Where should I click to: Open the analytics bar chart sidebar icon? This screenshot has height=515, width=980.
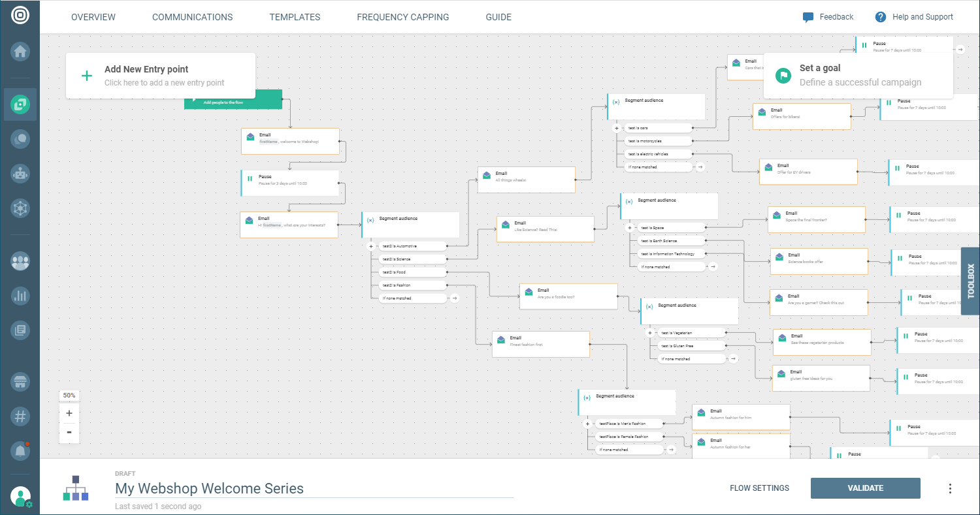tap(20, 296)
